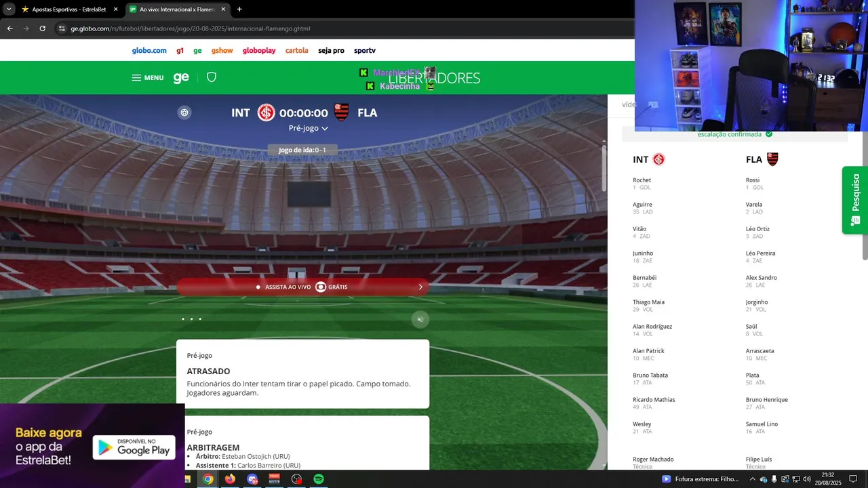Click the ge logo in green header
868x488 pixels.
(x=181, y=78)
